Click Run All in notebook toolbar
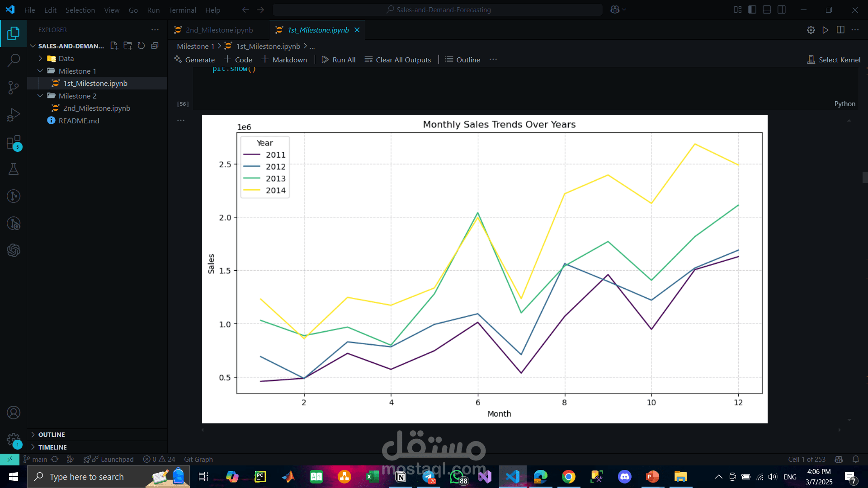868x488 pixels. (339, 60)
